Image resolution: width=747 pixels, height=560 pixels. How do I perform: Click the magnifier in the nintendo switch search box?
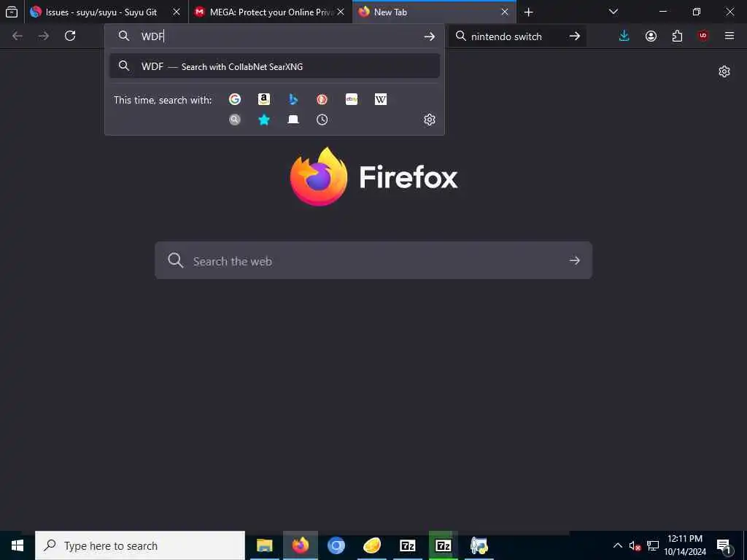tap(460, 36)
